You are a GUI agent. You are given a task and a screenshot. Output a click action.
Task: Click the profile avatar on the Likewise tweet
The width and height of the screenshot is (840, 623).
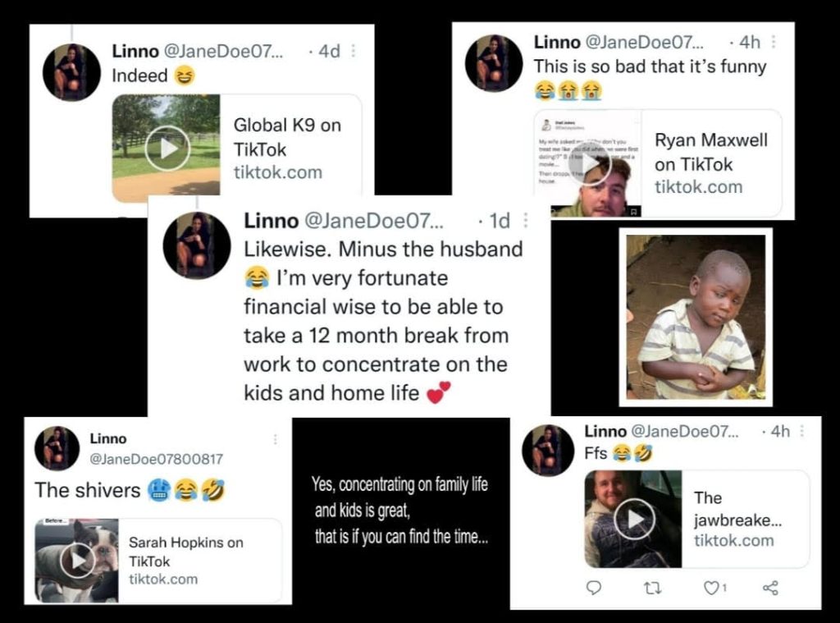[x=197, y=245]
